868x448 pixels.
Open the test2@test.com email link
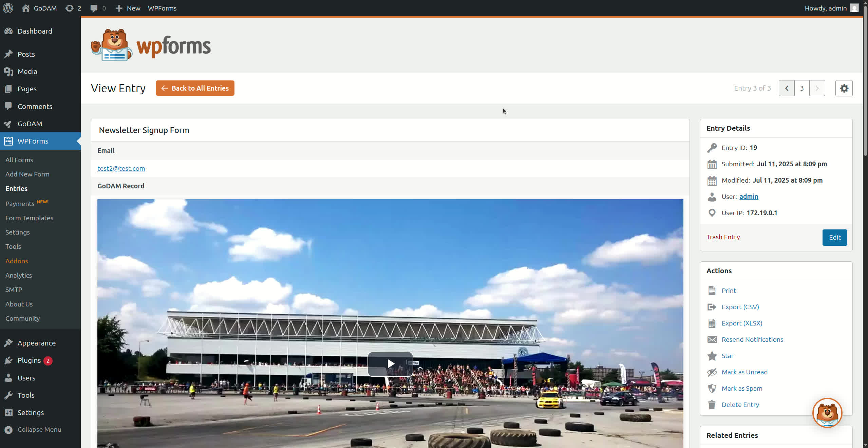[x=121, y=168]
